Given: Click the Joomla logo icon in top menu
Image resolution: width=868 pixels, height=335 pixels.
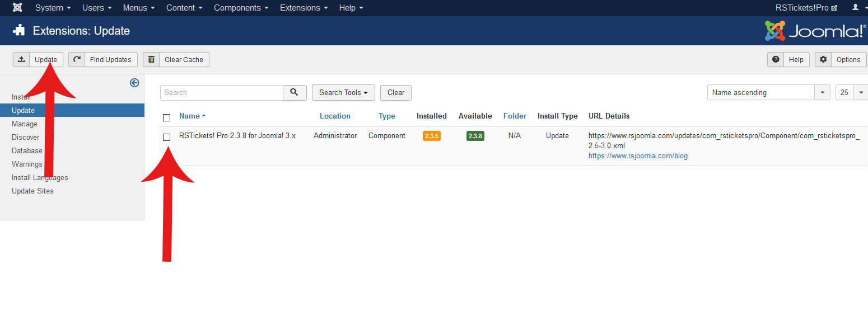Looking at the screenshot, I should [17, 8].
